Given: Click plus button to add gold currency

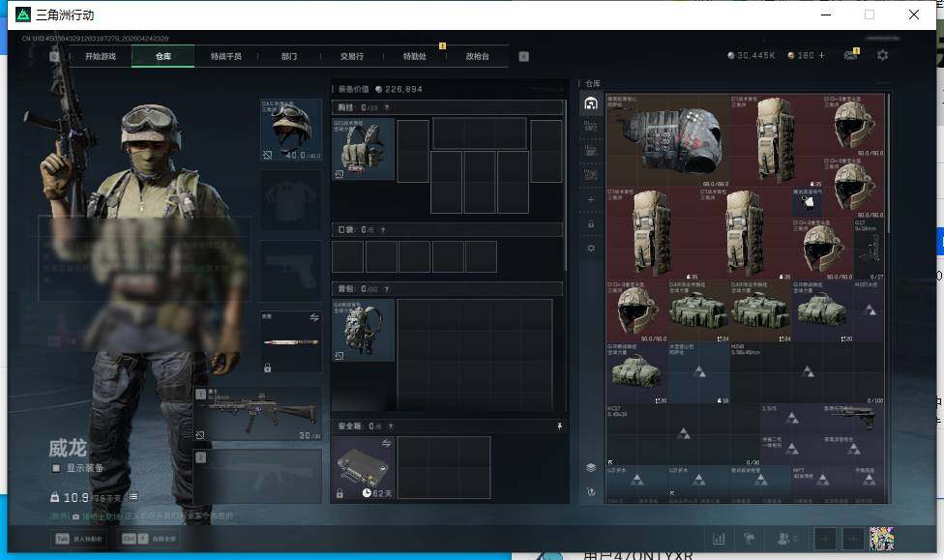Looking at the screenshot, I should pyautogui.click(x=822, y=56).
